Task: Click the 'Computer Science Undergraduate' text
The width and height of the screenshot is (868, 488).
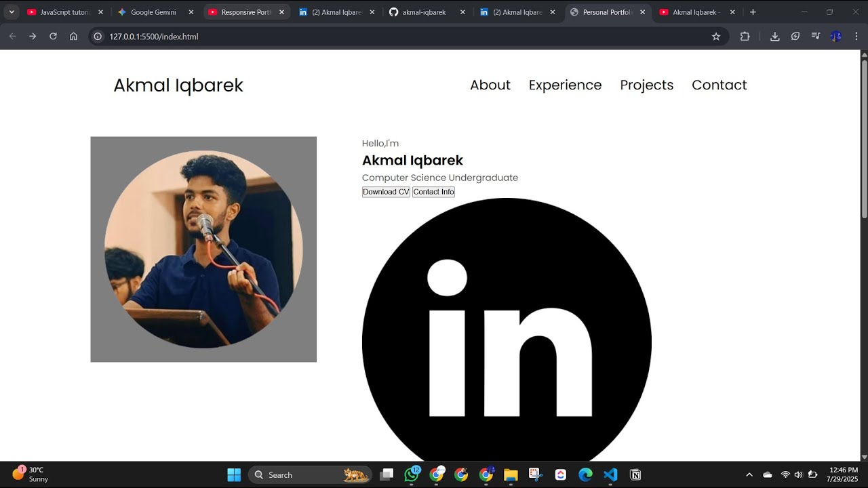Action: coord(440,178)
